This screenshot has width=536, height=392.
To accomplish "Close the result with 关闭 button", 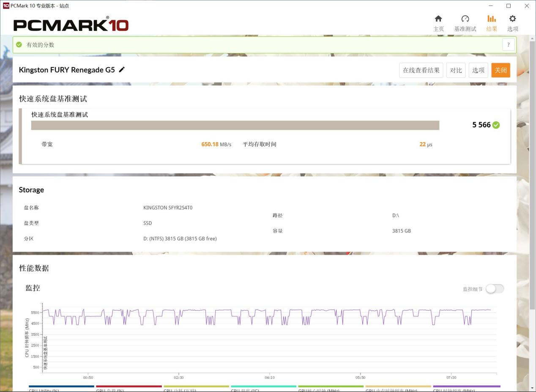I will click(500, 70).
